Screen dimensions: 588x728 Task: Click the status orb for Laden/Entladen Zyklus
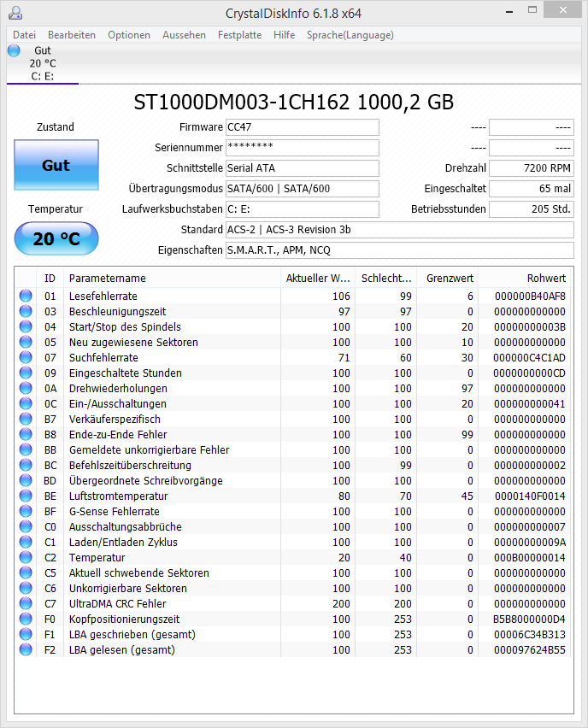point(26,542)
